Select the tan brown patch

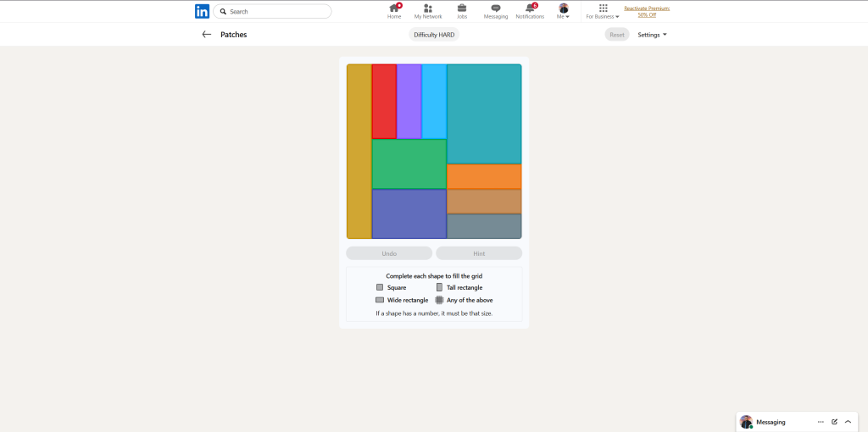click(484, 202)
